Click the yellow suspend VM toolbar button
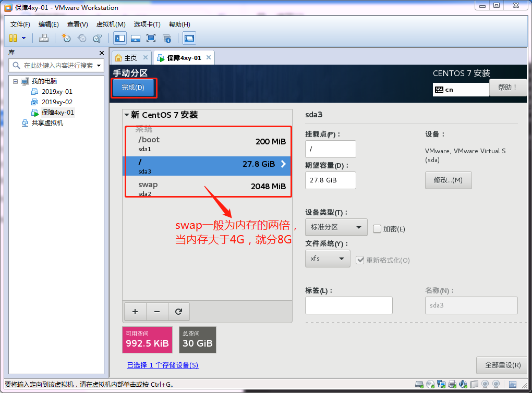Image resolution: width=532 pixels, height=393 pixels. tap(13, 38)
